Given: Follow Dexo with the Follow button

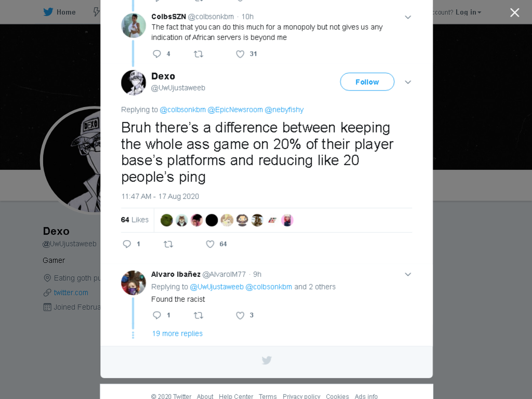Looking at the screenshot, I should 367,82.
